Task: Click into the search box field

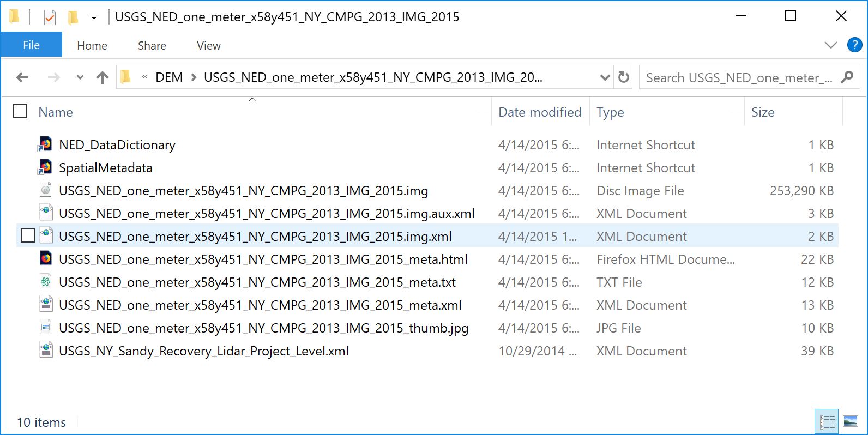Action: click(739, 78)
